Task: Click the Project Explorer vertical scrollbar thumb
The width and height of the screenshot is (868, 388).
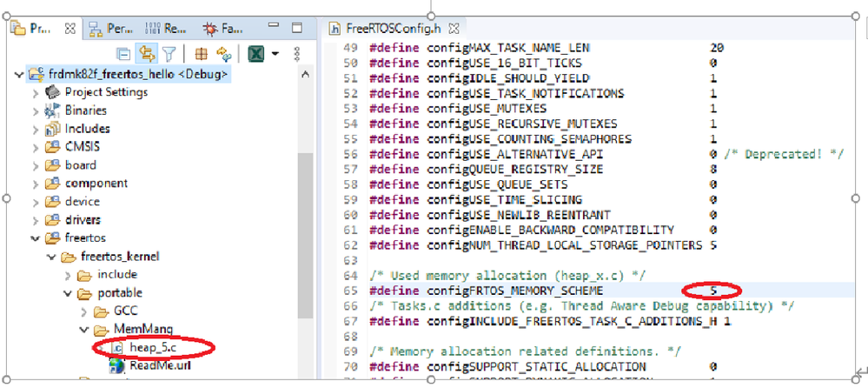Action: point(305,236)
